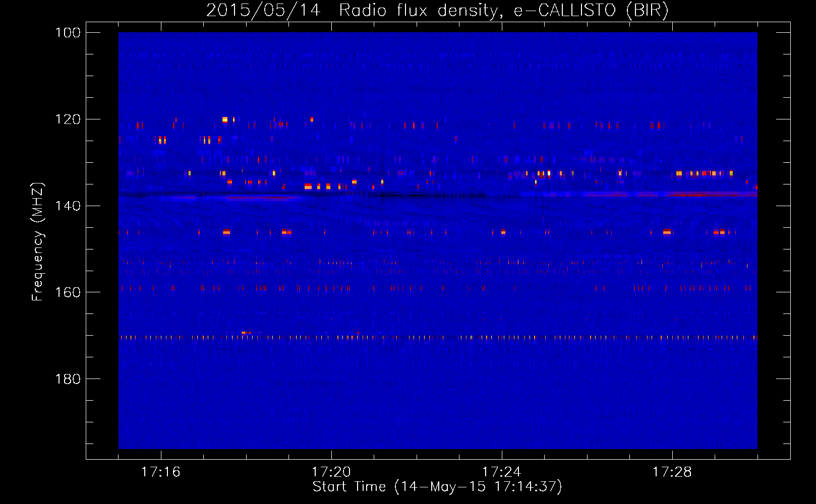Click the 'Start Time (14-May-15 17:14:37)' label
Viewport: 816px width, 504px height.
pos(437,487)
